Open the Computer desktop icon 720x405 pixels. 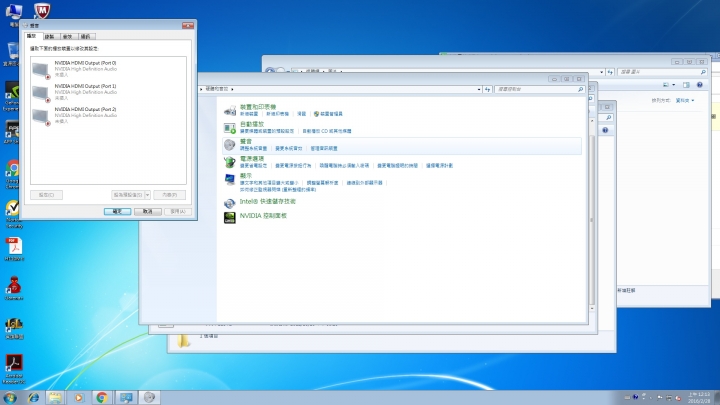pos(14,14)
